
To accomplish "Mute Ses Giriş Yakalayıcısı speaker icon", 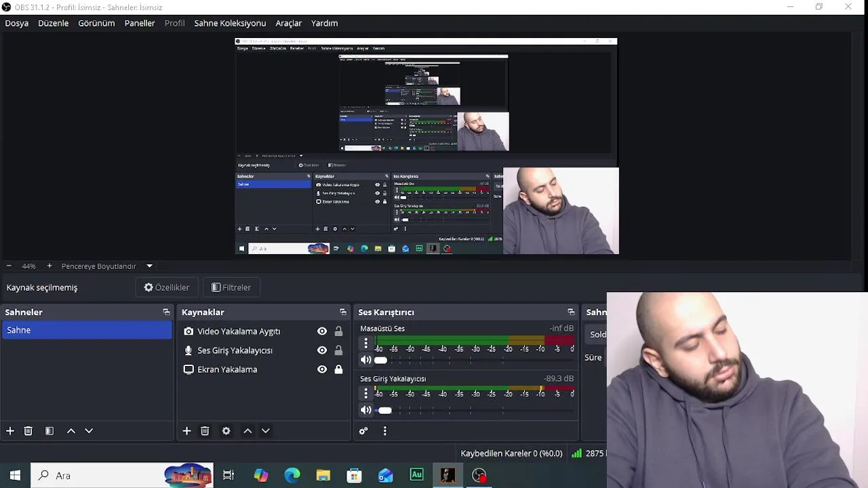I will click(366, 411).
